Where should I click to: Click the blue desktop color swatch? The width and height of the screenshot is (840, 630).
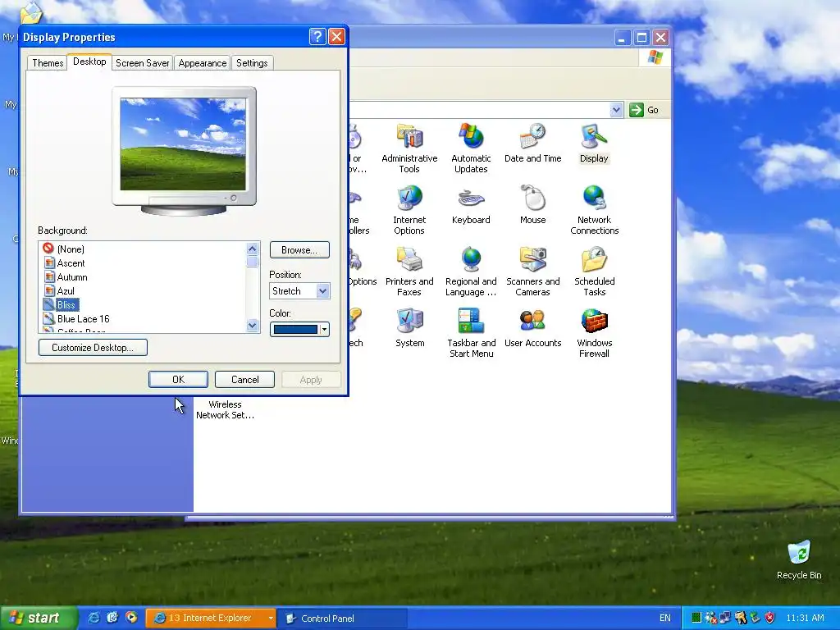point(295,330)
